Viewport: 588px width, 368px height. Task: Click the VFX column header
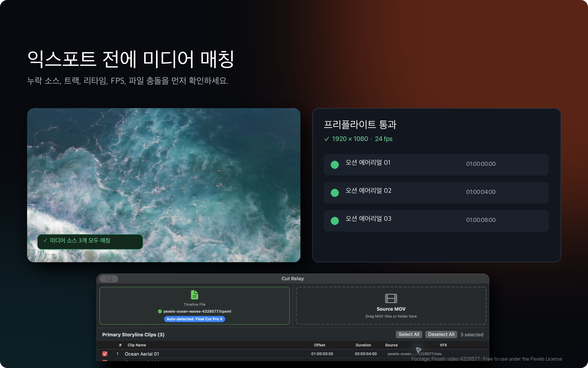pos(443,345)
